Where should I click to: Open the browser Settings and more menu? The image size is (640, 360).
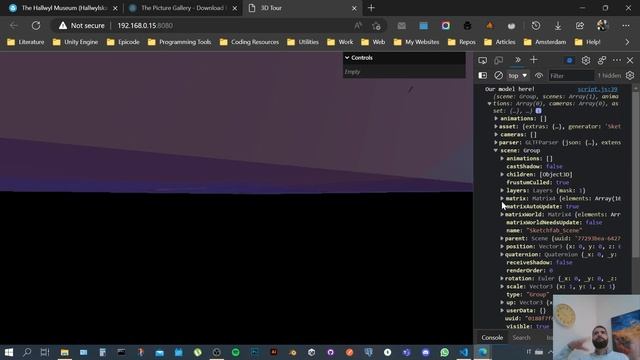point(625,25)
